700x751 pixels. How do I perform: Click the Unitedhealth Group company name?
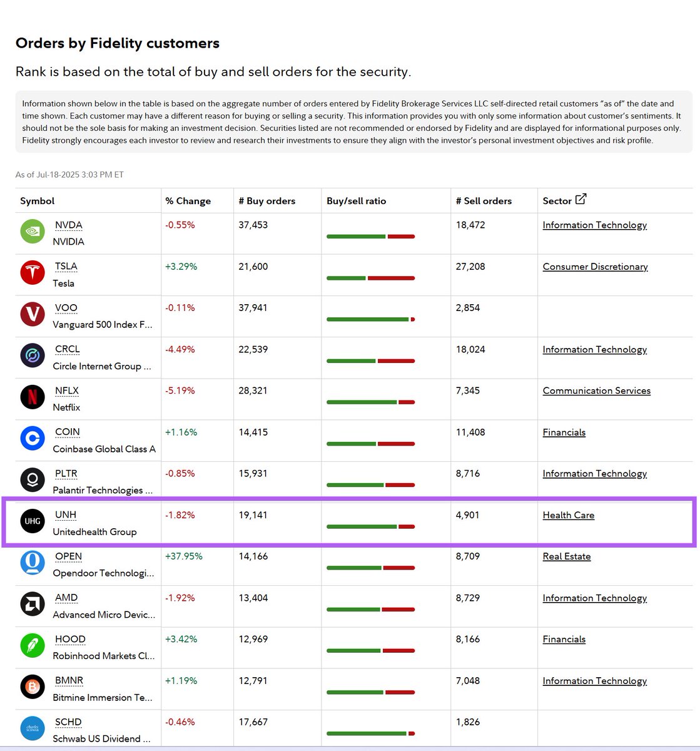coord(94,532)
